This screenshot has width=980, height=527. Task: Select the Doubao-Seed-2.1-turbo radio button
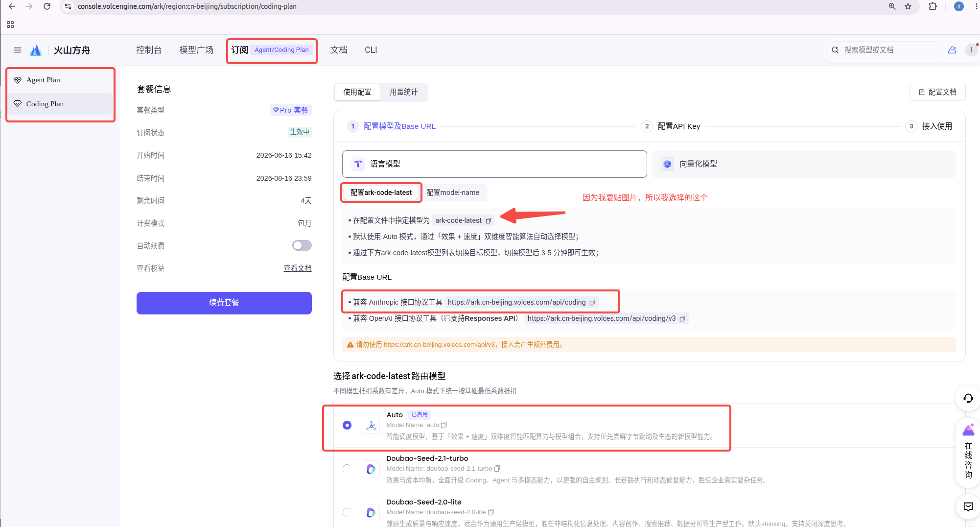click(x=347, y=469)
